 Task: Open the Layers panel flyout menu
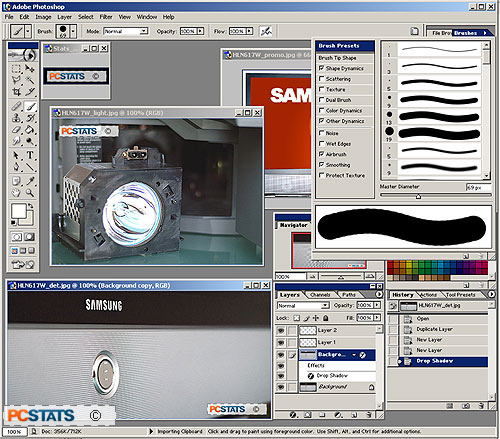pyautogui.click(x=379, y=295)
